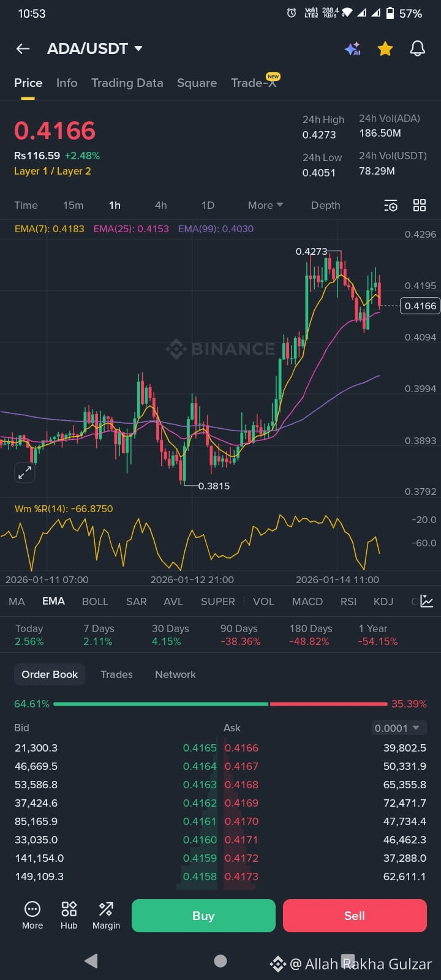Open chart settings icon beside Depth

[391, 205]
